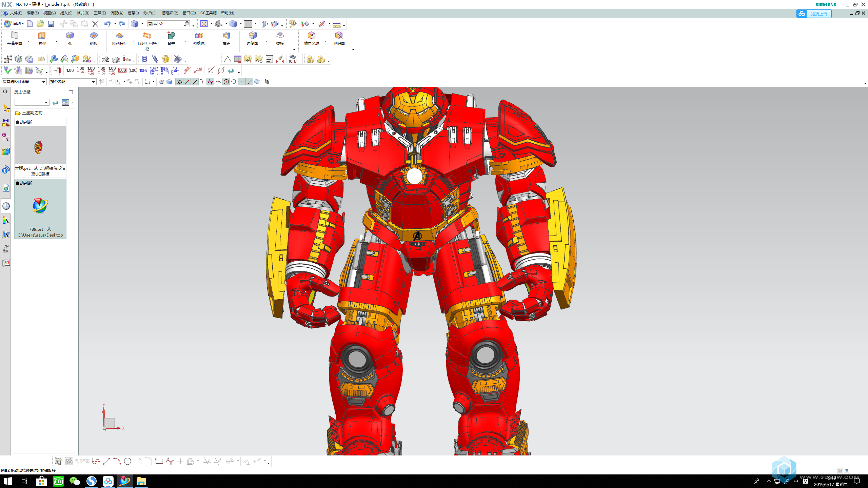The width and height of the screenshot is (868, 488).
Task: Open the 插入(S) menu
Action: pos(66,13)
